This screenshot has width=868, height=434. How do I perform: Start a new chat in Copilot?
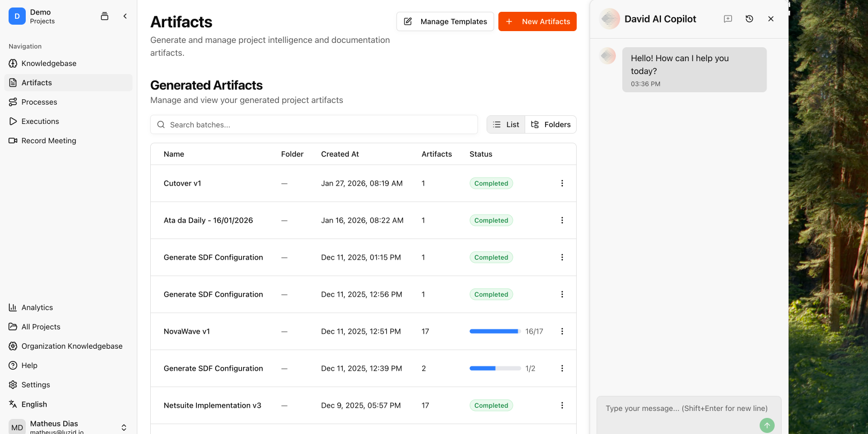[x=728, y=19]
